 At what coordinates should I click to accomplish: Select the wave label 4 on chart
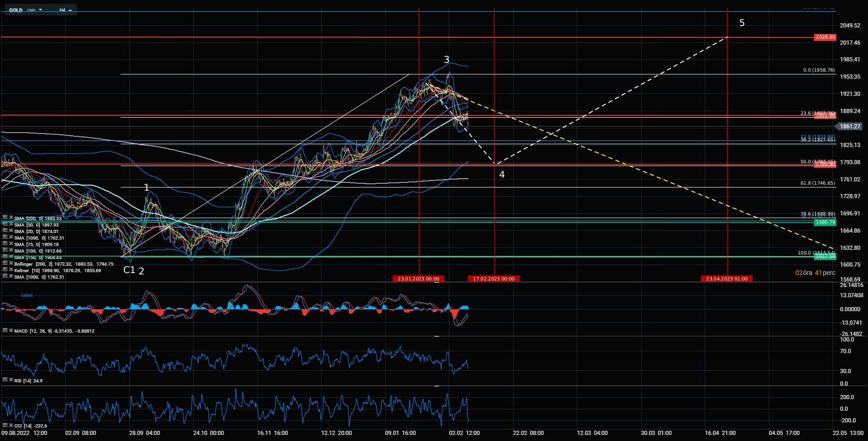coord(502,174)
